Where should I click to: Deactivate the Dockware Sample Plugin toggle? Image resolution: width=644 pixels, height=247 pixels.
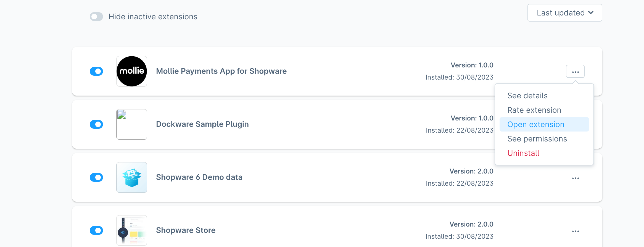coord(96,124)
